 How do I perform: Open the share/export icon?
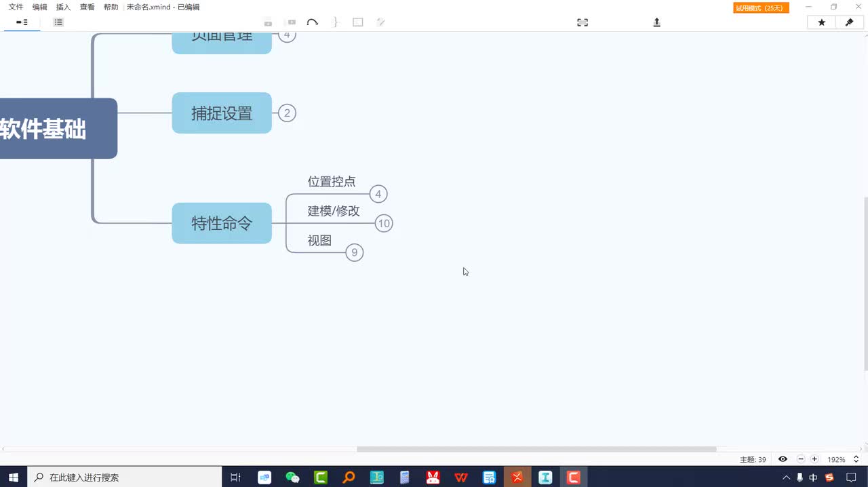tap(656, 22)
